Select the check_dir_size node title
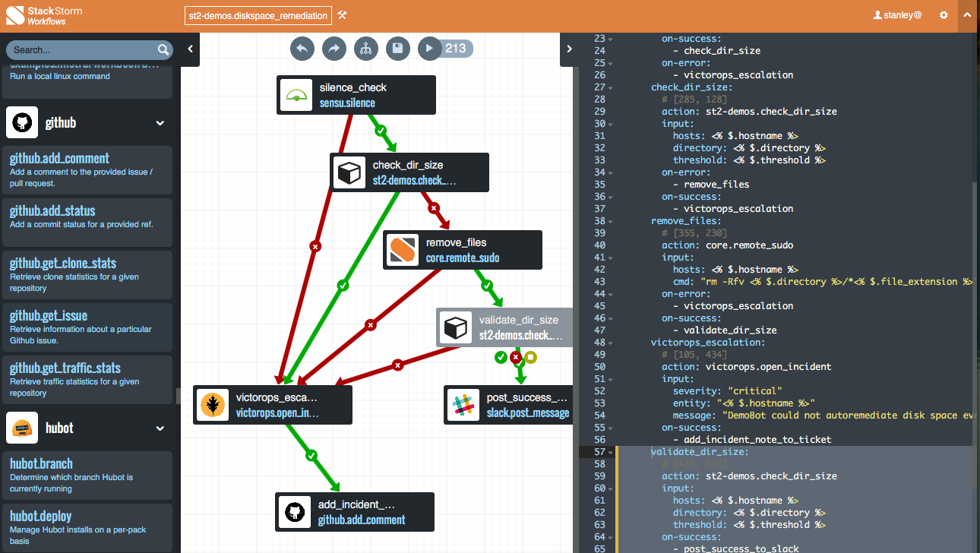The width and height of the screenshot is (980, 553). (408, 166)
